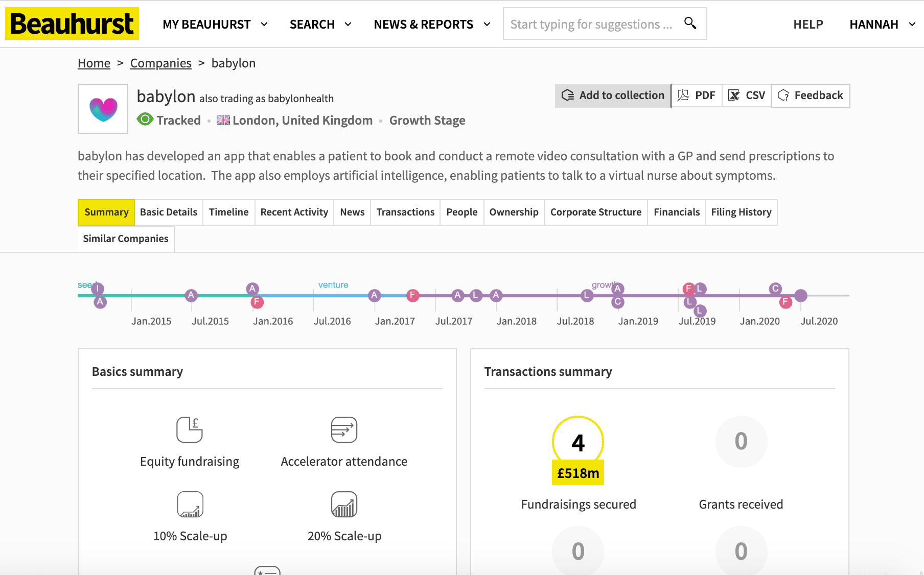Follow the Companies breadcrumb link

click(160, 63)
